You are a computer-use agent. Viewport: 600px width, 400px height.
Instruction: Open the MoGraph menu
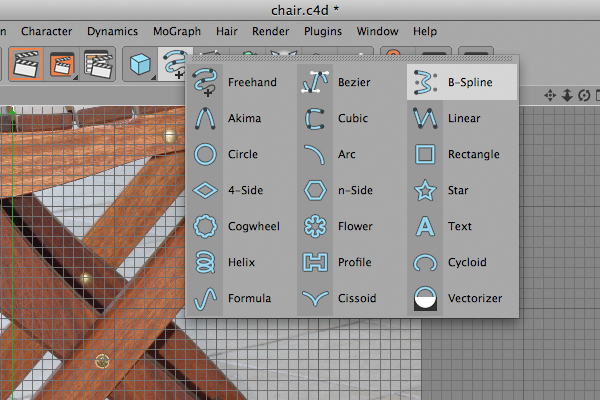pos(177,31)
